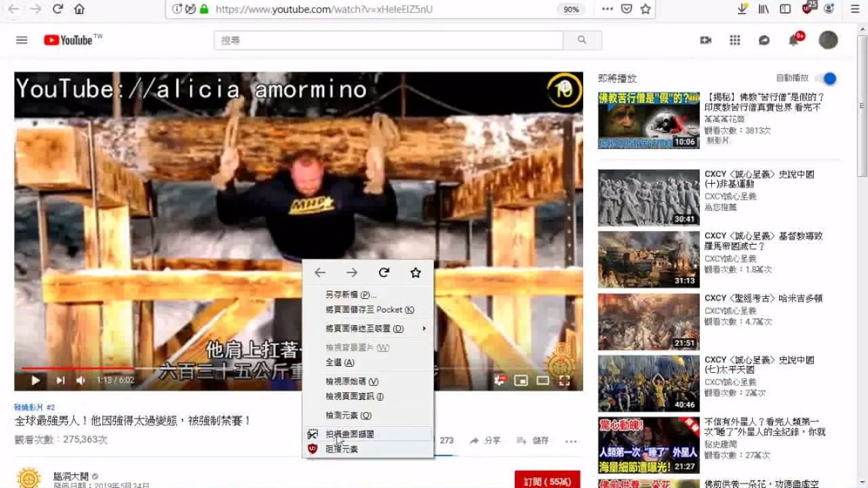Open the 腦洞大開 channel name link
868x488 pixels.
point(71,476)
